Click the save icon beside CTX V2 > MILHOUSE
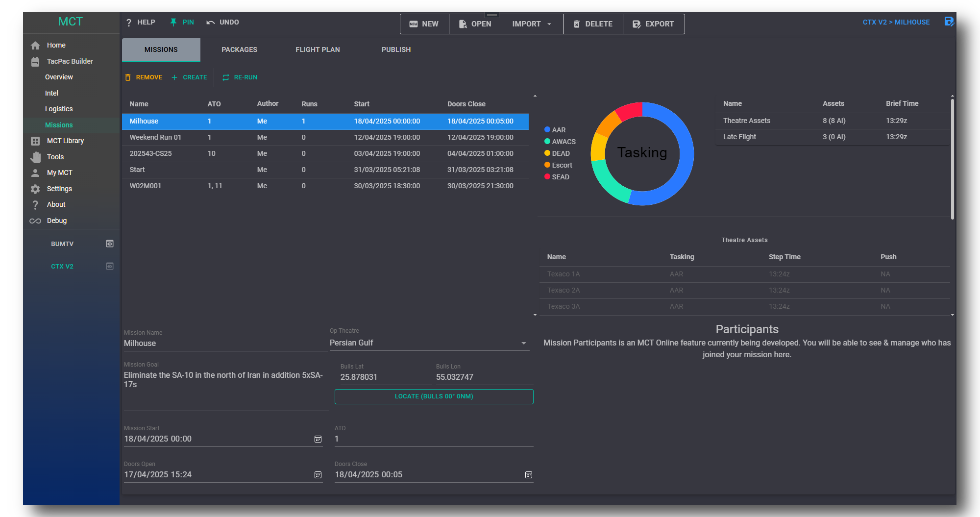Screen dimensions: 980x517 click(x=949, y=22)
